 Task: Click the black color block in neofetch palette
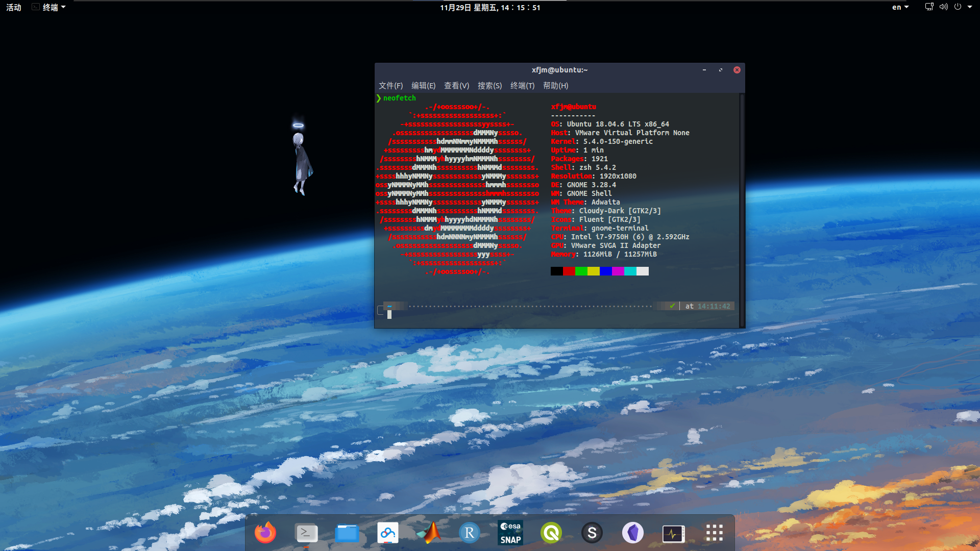pyautogui.click(x=557, y=271)
